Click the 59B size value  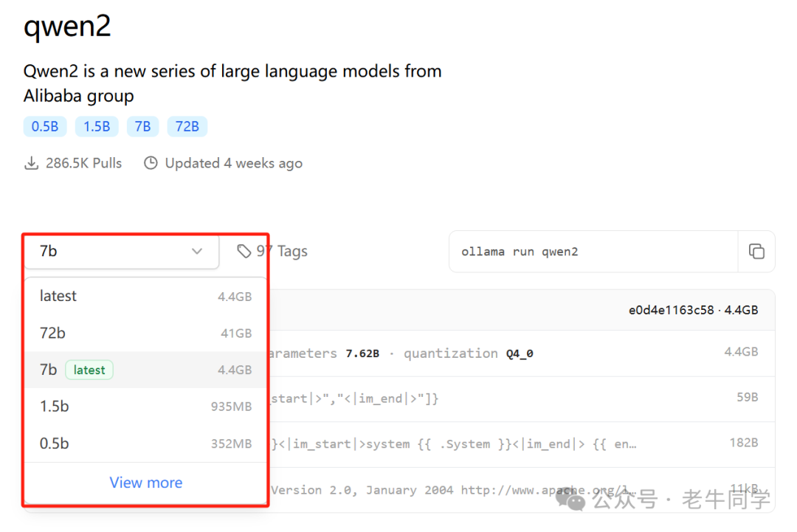747,397
